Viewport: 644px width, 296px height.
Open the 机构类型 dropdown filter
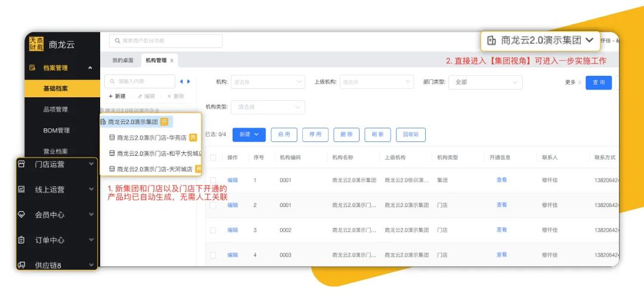(268, 107)
